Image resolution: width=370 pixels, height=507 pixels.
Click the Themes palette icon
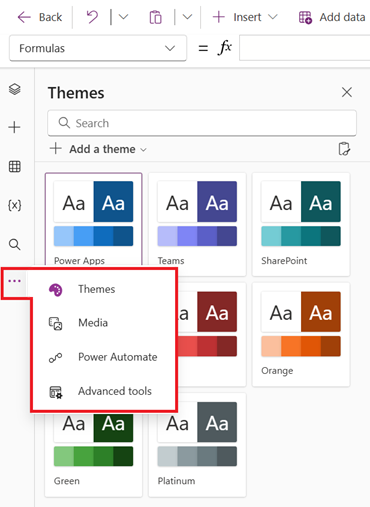click(x=55, y=290)
